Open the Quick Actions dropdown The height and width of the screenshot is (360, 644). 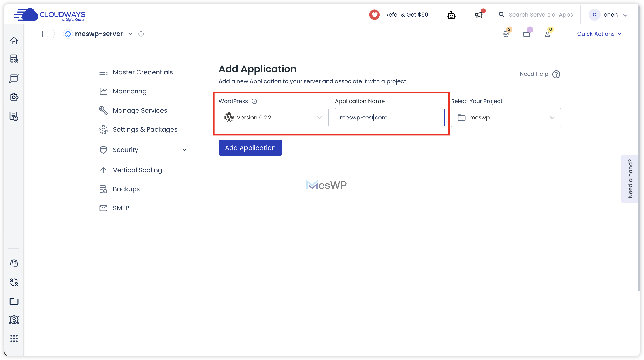(x=599, y=34)
